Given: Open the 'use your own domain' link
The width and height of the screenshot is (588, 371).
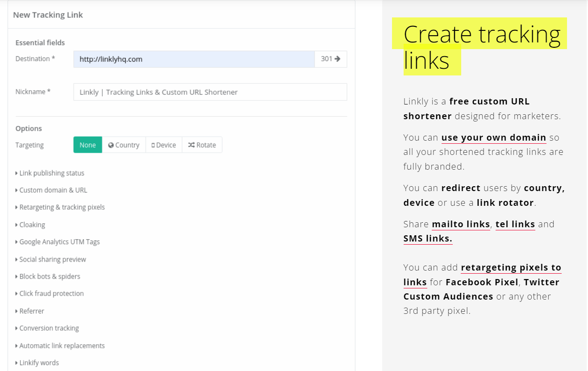Looking at the screenshot, I should coord(493,138).
